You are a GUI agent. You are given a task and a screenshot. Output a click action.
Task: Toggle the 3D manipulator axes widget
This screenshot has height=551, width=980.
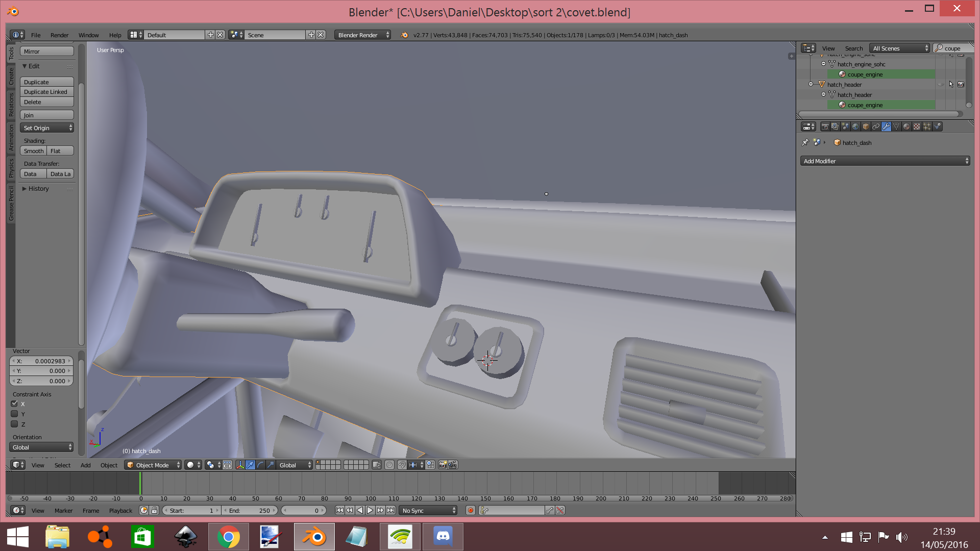240,465
